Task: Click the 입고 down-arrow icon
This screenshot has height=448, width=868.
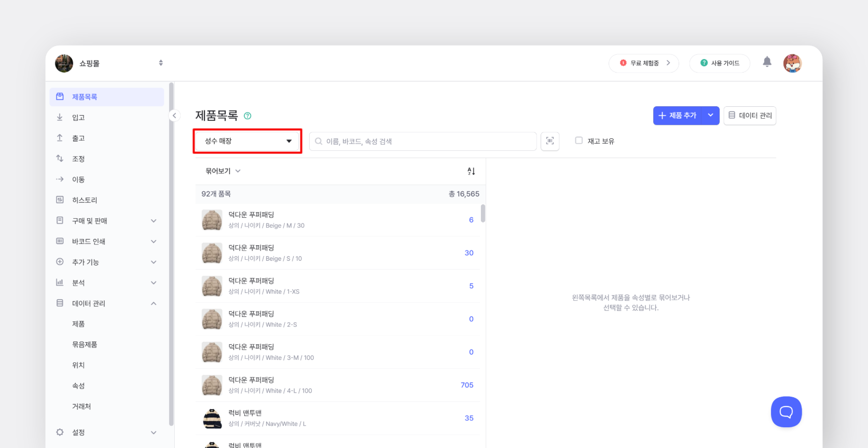Action: [60, 117]
